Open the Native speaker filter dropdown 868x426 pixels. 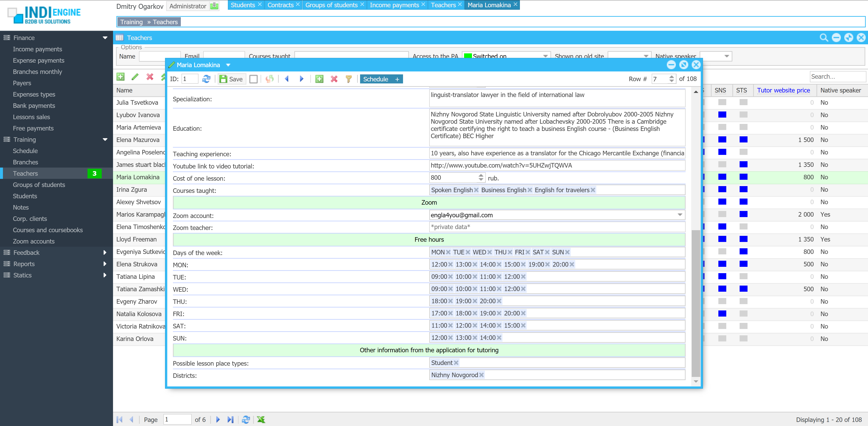(x=726, y=56)
